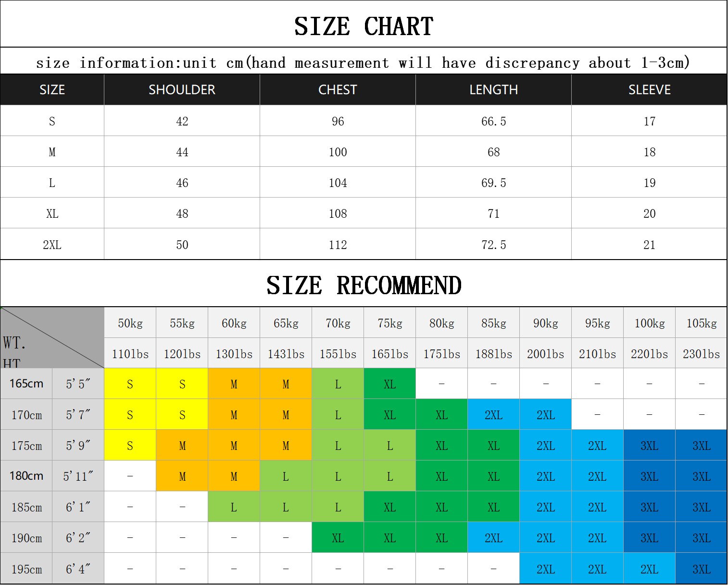Viewport: 728px width, 585px height.
Task: Click the green XL cell for 190cm 70kg
Action: coord(338,538)
